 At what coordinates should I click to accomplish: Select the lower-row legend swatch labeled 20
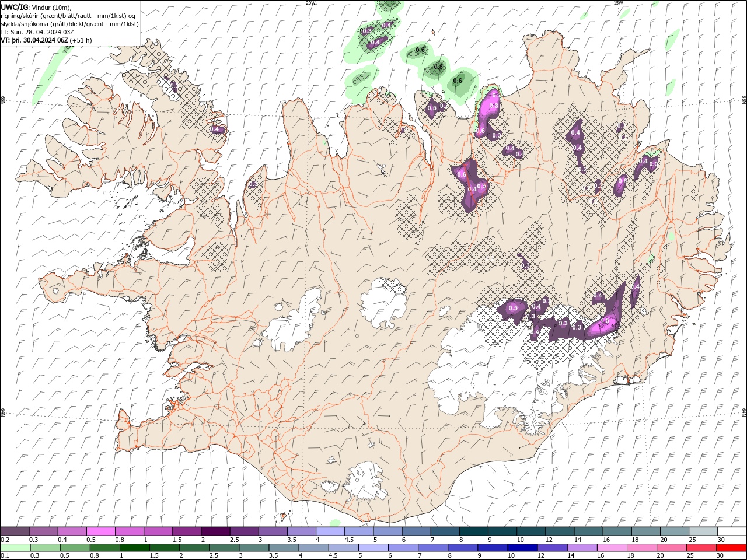coord(672,548)
